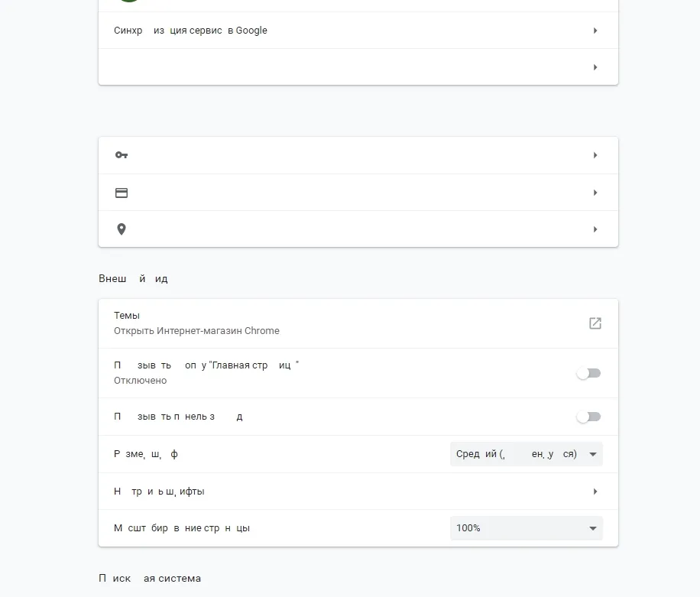Click the arrow at the location pin row
The width and height of the screenshot is (700, 597).
coord(595,229)
